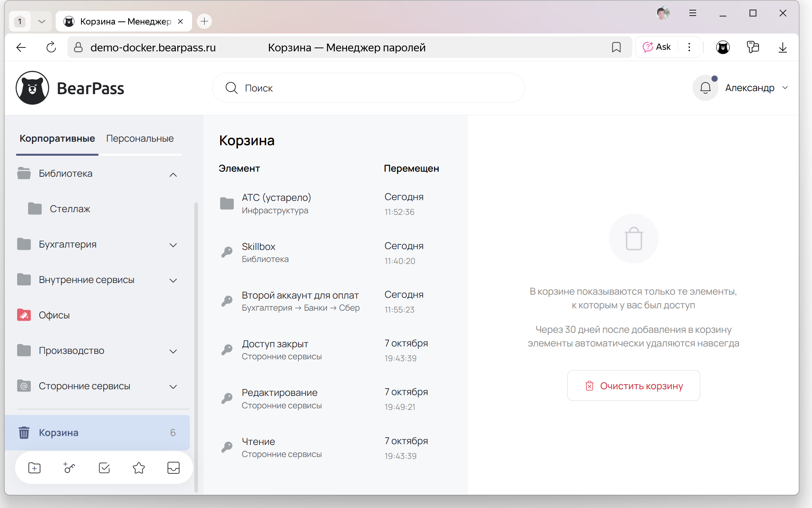Click the Ask assistant button
Image resolution: width=812 pixels, height=508 pixels.
pyautogui.click(x=657, y=47)
